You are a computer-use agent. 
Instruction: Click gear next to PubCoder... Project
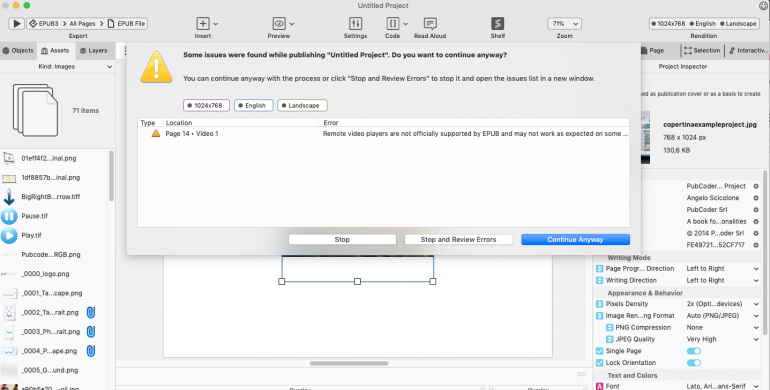[756, 186]
